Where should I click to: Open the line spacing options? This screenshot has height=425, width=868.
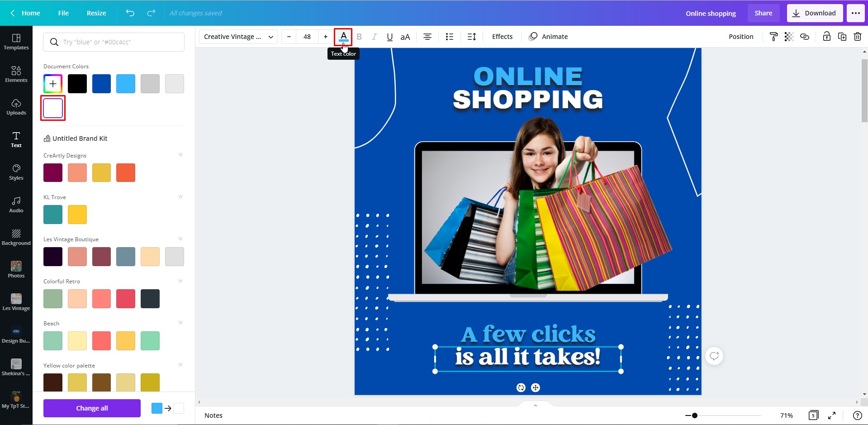[472, 37]
